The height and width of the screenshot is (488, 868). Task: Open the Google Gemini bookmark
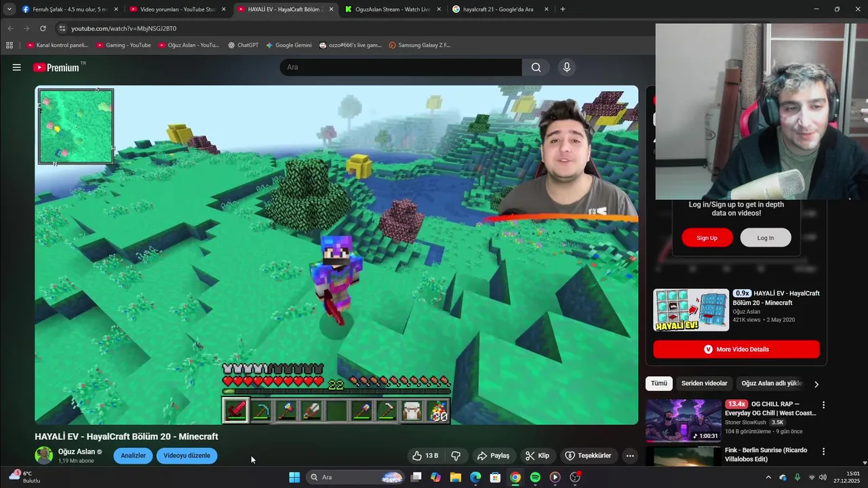289,45
